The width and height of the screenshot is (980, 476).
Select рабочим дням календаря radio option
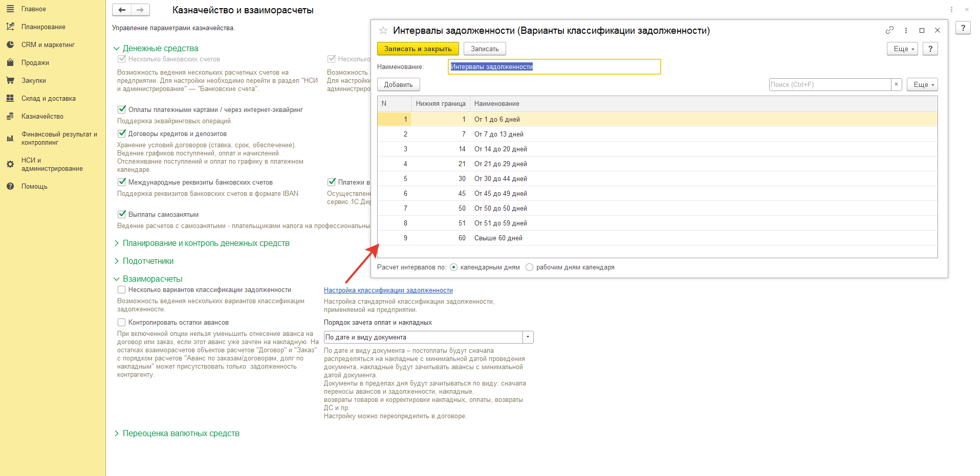click(529, 267)
